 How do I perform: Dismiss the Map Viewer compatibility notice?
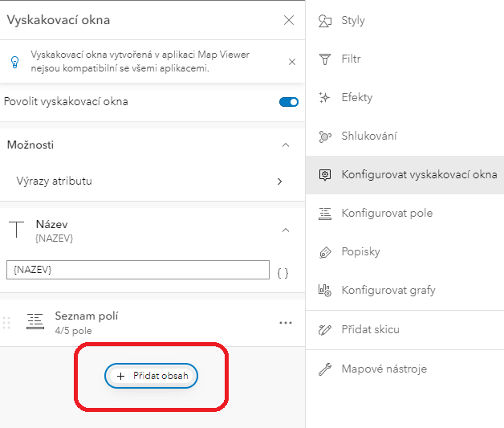[x=292, y=62]
